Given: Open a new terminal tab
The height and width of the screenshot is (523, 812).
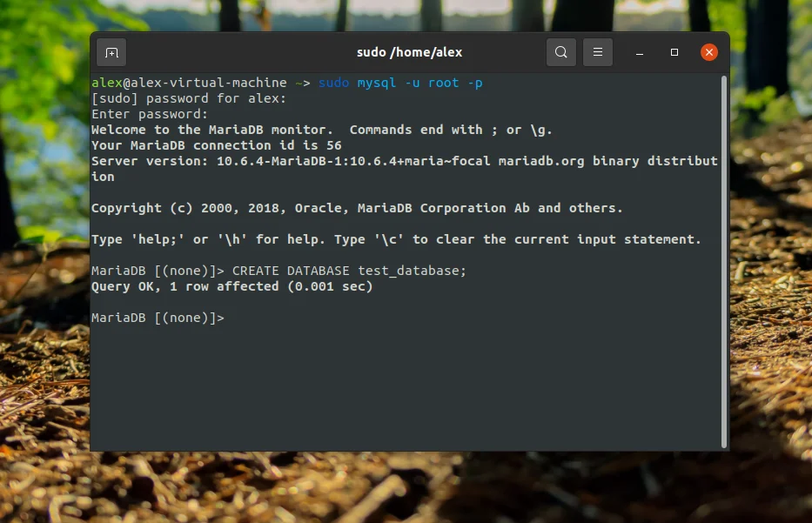Looking at the screenshot, I should pyautogui.click(x=111, y=52).
